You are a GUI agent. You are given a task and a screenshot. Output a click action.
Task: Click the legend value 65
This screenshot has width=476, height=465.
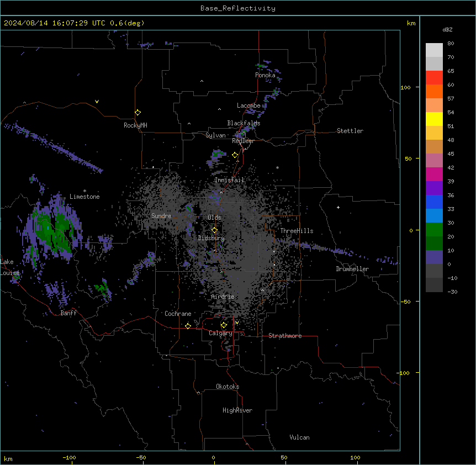click(x=451, y=71)
